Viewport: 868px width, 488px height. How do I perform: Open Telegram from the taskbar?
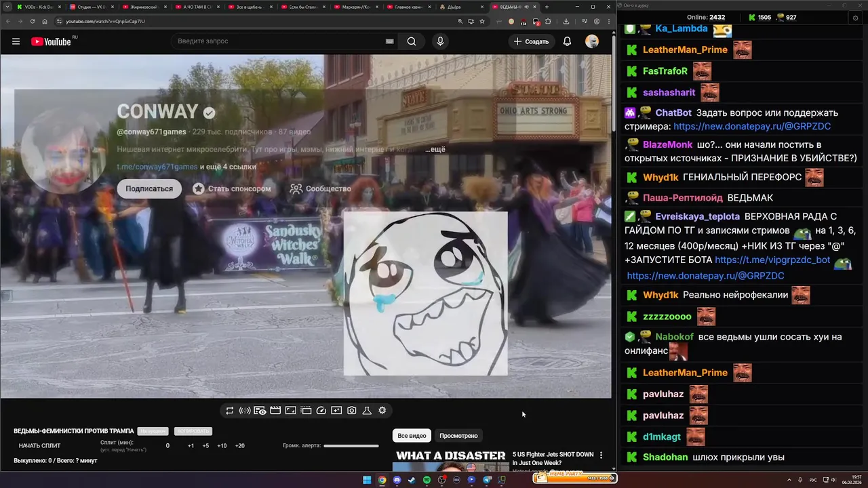click(x=487, y=480)
